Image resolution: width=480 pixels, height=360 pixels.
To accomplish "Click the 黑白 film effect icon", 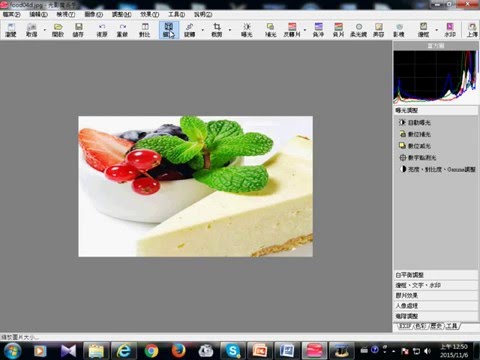I will pyautogui.click(x=338, y=30).
